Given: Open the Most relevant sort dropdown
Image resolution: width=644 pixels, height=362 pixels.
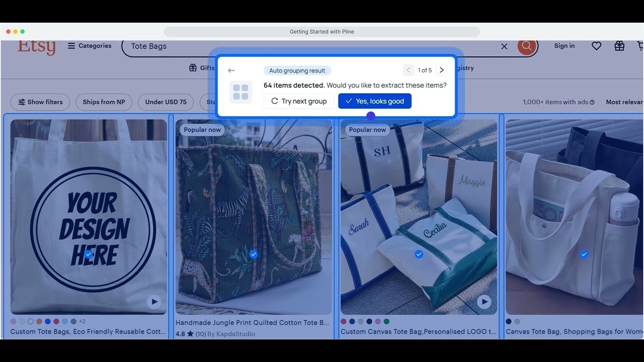Looking at the screenshot, I should tap(624, 102).
